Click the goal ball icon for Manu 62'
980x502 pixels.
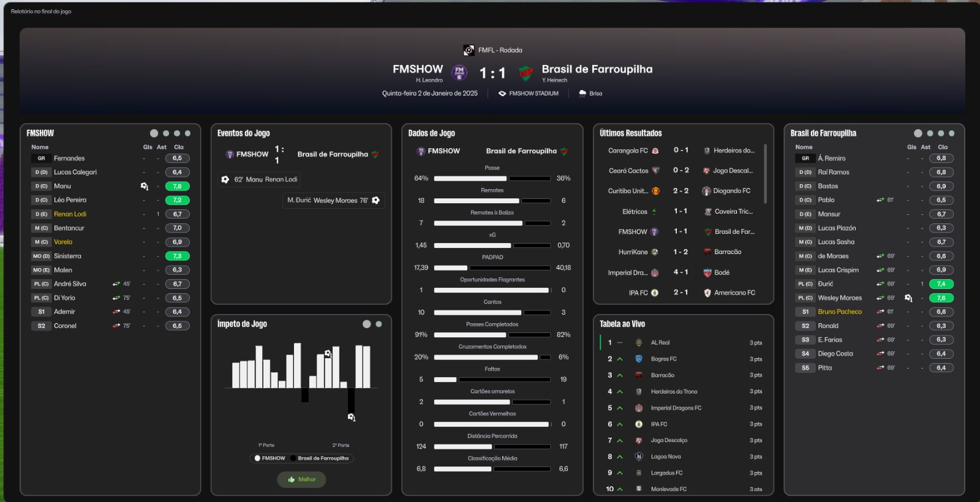pyautogui.click(x=225, y=179)
